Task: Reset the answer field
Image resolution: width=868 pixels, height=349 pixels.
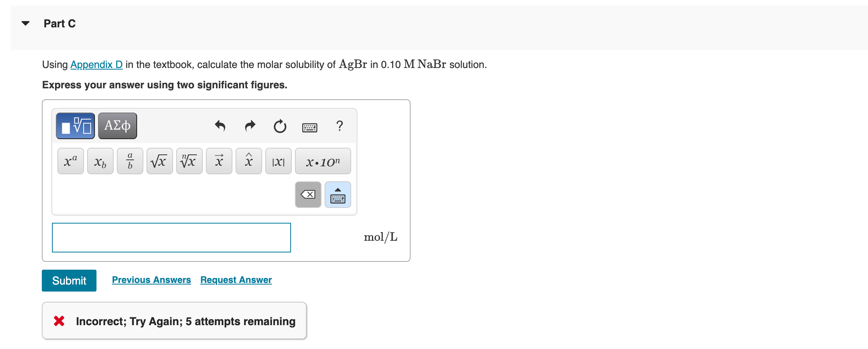Action: coord(280,126)
